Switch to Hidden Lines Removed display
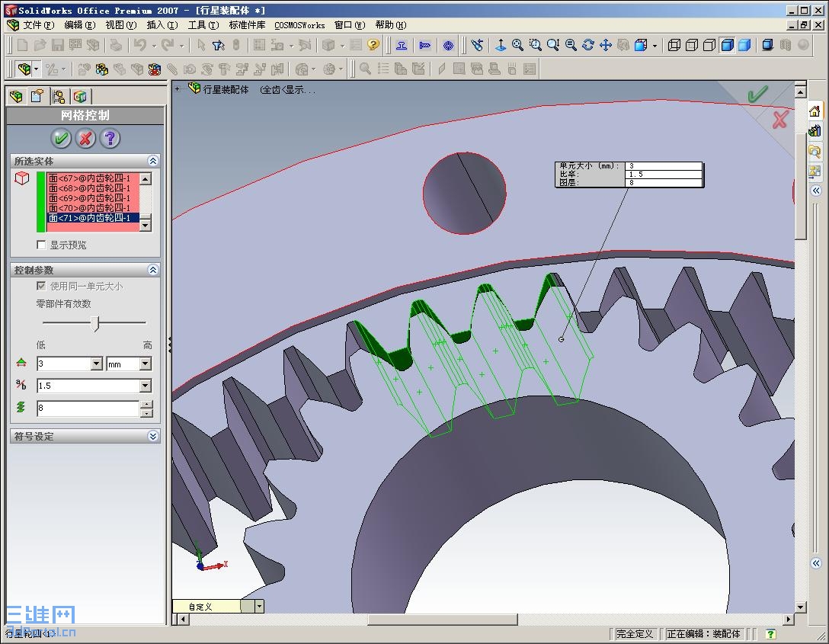Screen dimensions: 829x644 point(709,46)
